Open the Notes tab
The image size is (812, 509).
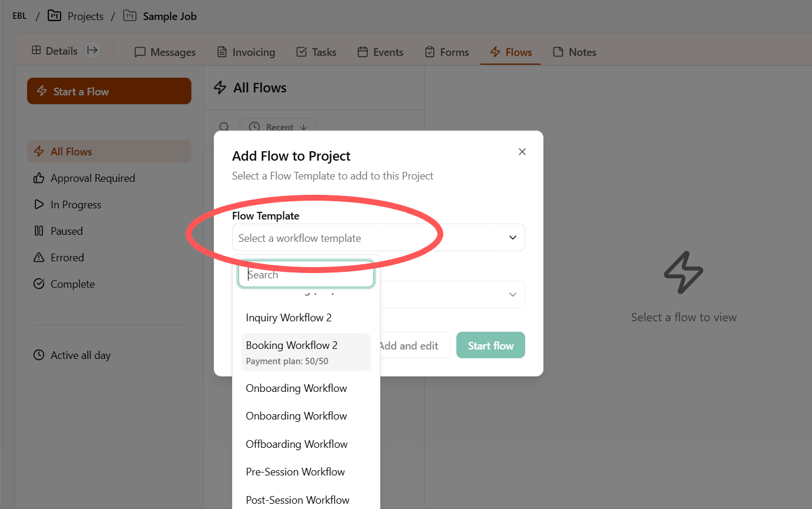tap(575, 52)
